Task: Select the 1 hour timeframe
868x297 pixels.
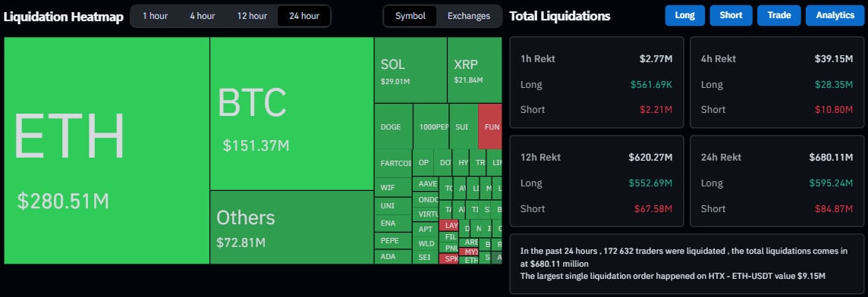Action: [155, 15]
